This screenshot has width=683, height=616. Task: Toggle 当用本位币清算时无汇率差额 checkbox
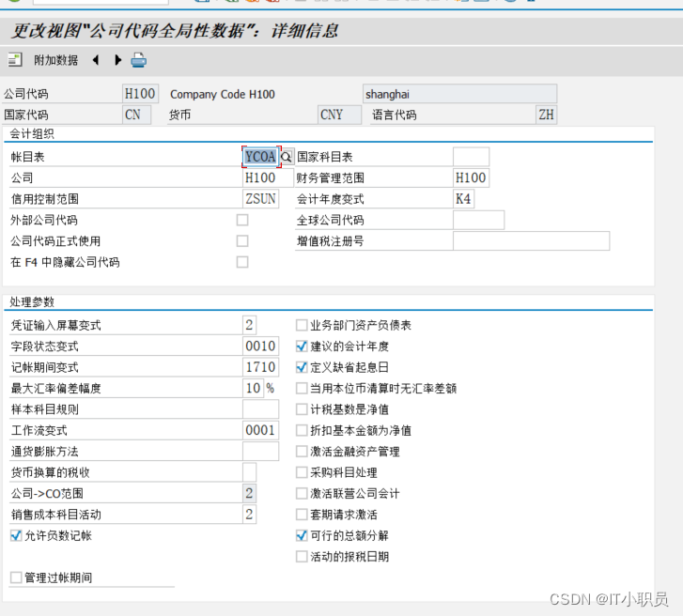tap(302, 388)
